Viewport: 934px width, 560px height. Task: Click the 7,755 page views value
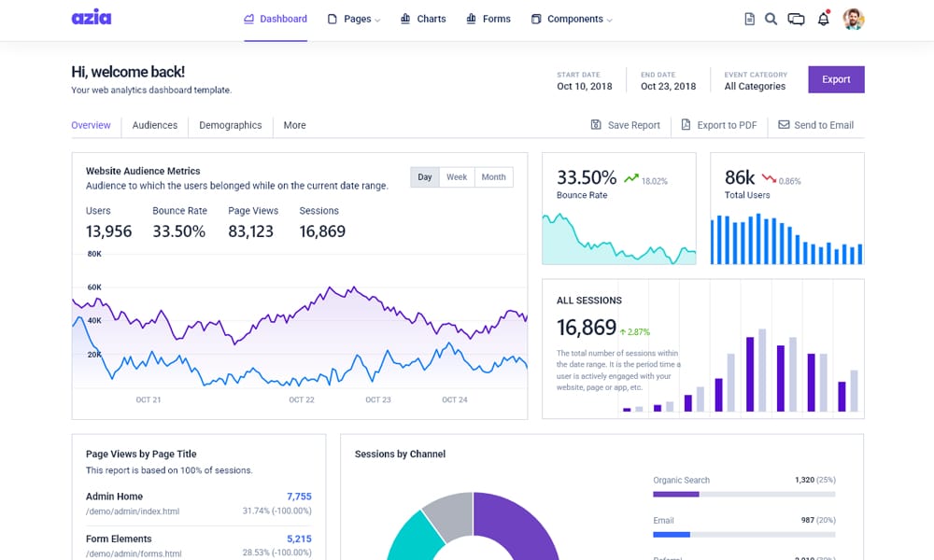[299, 497]
